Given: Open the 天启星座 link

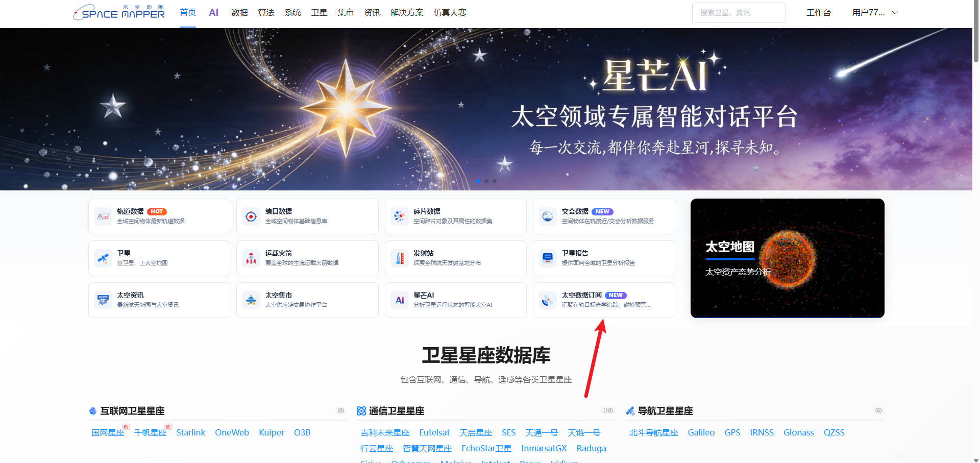Looking at the screenshot, I should tap(476, 433).
